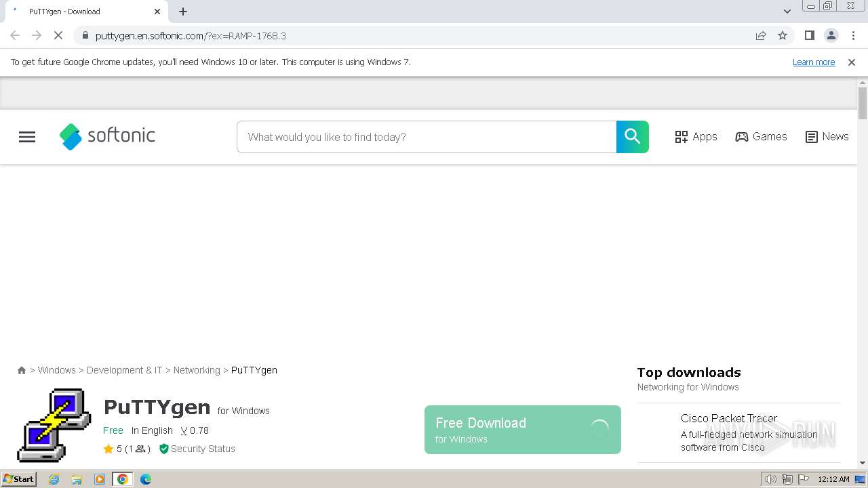Stop page loading in Chrome

coord(58,35)
